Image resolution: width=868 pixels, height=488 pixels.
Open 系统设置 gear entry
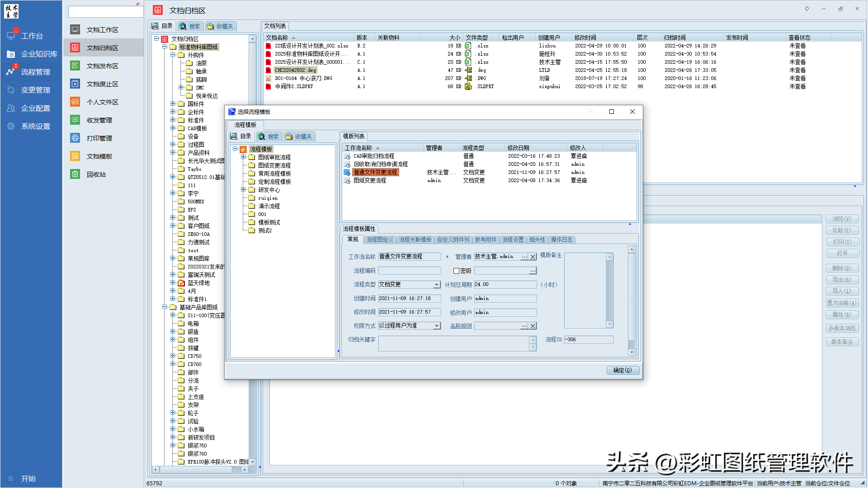coord(28,126)
